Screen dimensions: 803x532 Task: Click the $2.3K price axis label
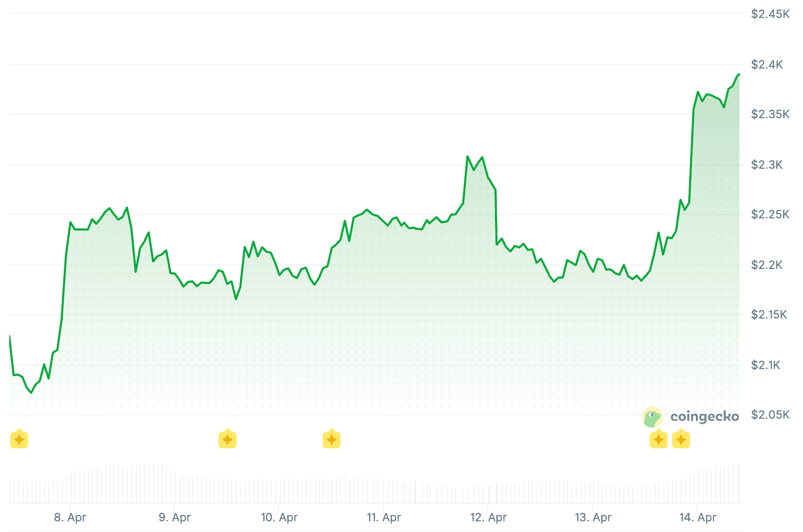coord(767,165)
